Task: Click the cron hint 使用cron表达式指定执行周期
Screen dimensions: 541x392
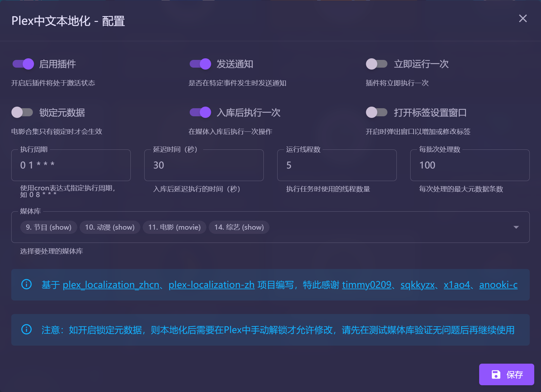Action: point(68,191)
